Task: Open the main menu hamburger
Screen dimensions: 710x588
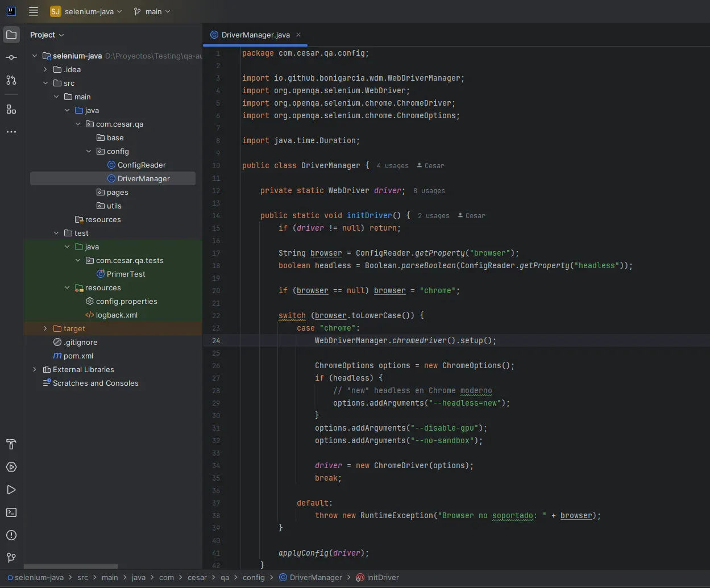Action: click(33, 11)
